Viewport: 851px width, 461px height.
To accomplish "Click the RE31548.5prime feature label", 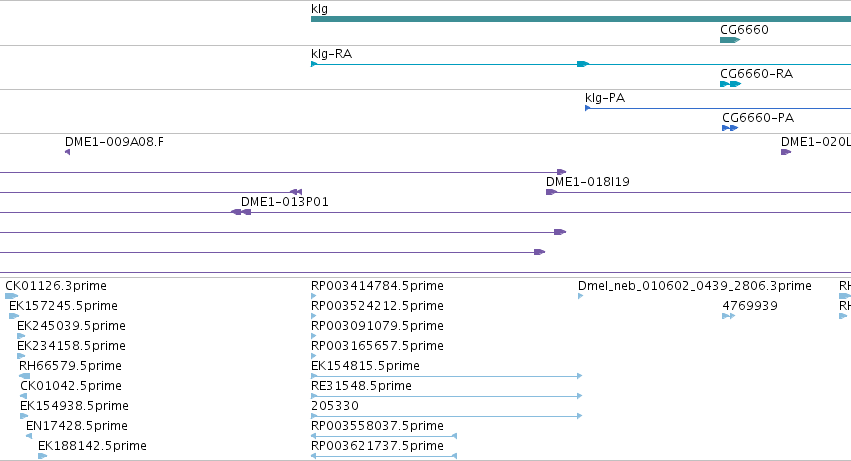I will click(361, 386).
